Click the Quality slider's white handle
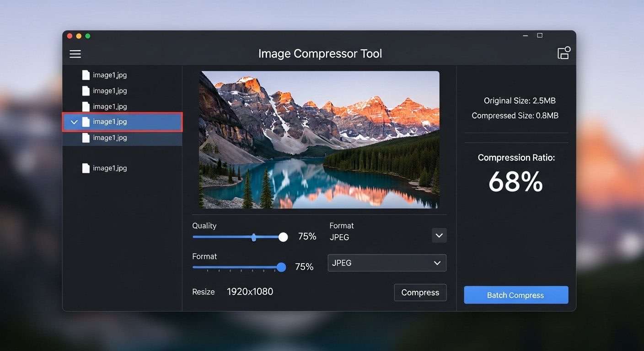644x351 pixels. click(x=283, y=237)
